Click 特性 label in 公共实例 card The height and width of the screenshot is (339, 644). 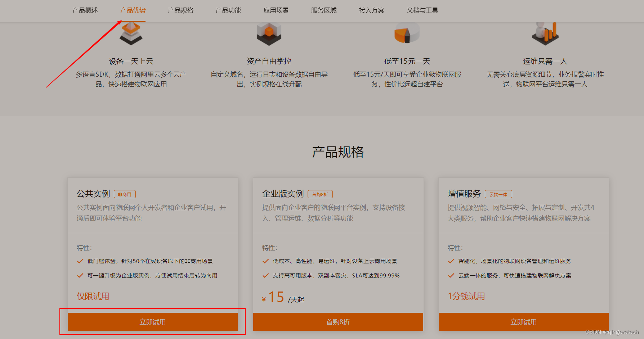tap(84, 248)
